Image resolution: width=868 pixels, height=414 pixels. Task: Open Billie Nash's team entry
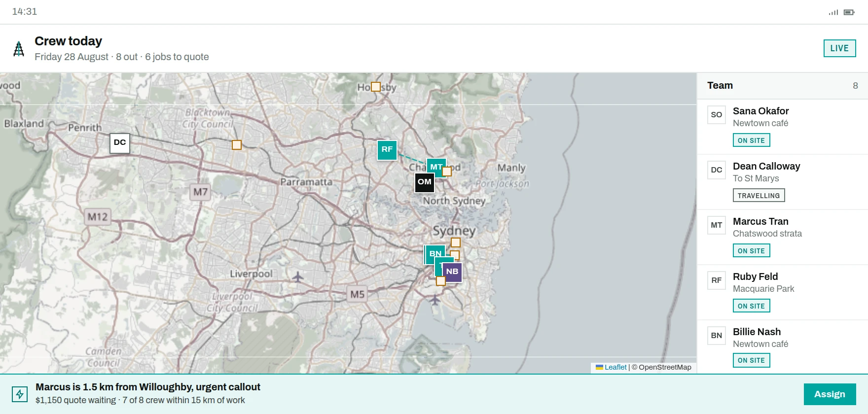[782, 347]
